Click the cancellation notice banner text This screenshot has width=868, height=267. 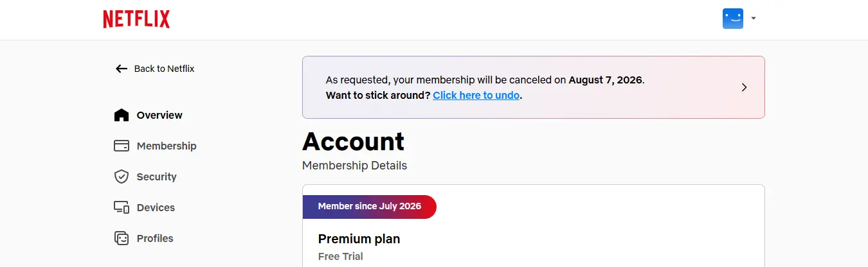(485, 87)
